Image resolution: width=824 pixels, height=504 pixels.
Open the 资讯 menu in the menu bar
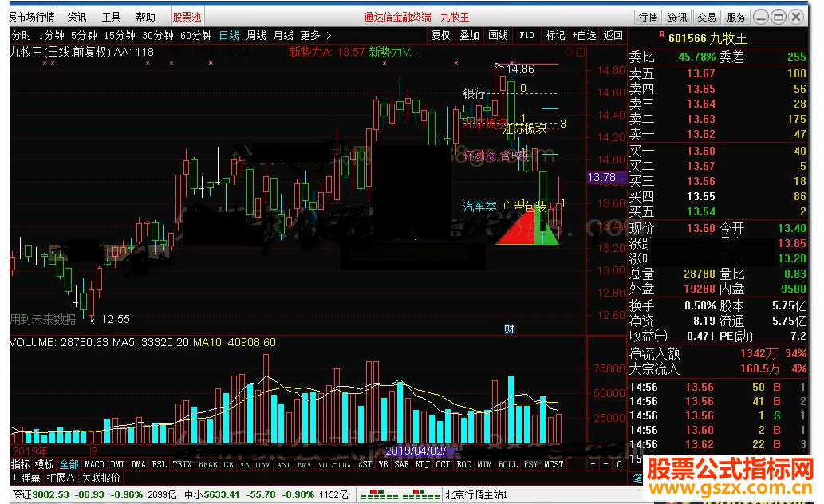click(77, 17)
